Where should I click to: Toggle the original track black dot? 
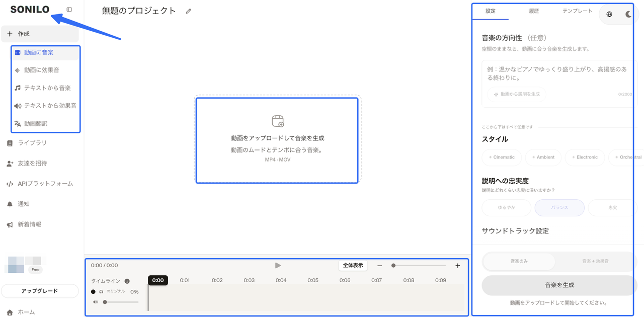coord(93,292)
